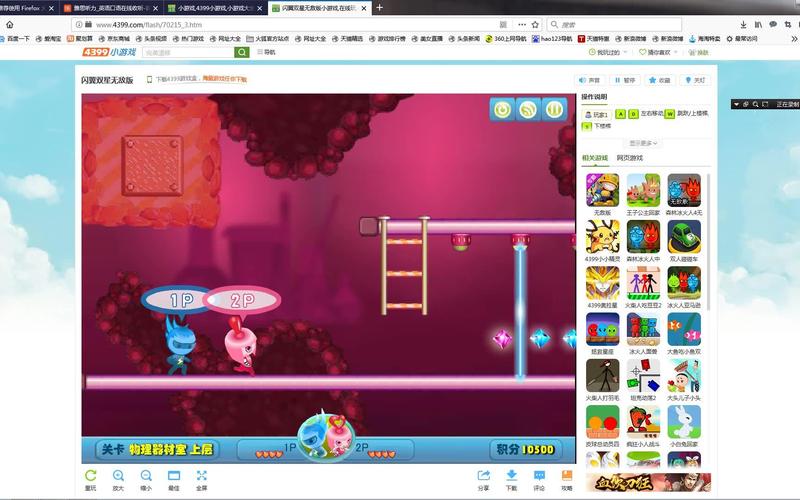Toggle the 关灯 lights-off button
The width and height of the screenshot is (800, 500).
click(x=695, y=80)
